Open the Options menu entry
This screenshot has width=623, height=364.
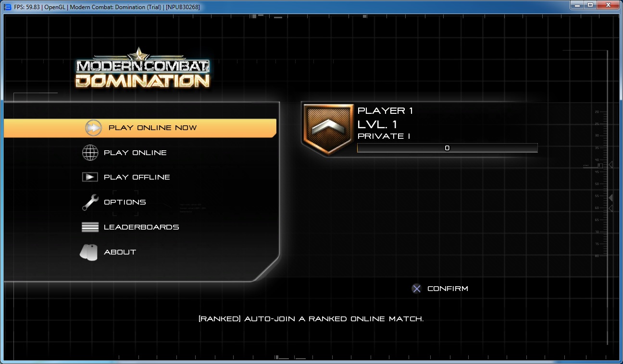(x=125, y=202)
